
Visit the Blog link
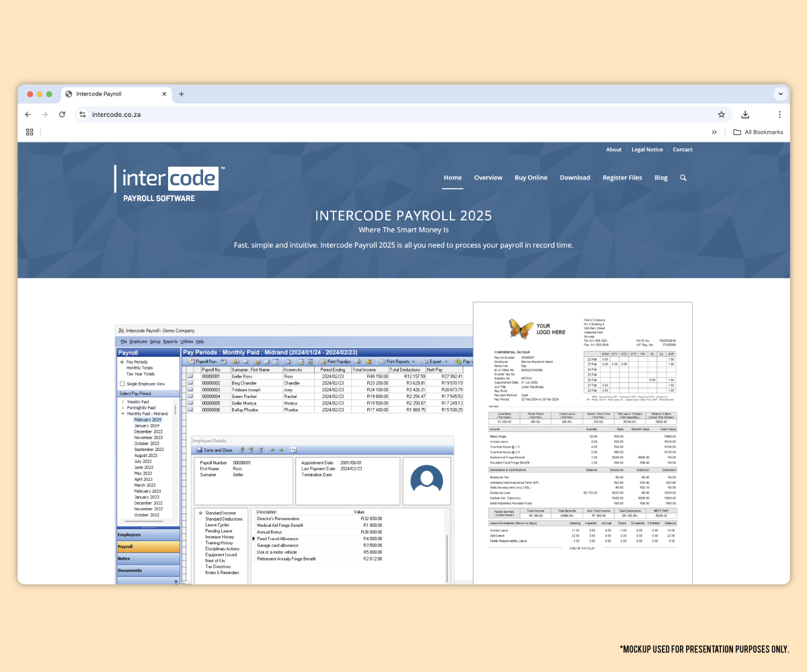661,177
